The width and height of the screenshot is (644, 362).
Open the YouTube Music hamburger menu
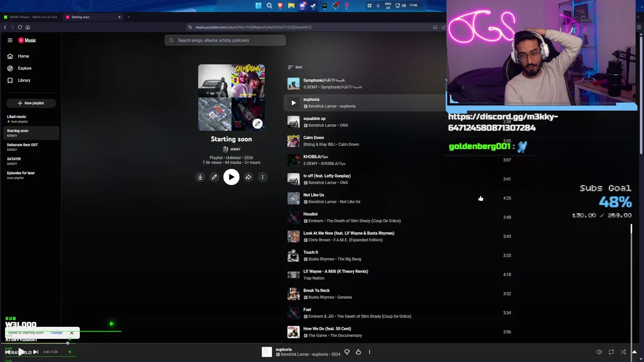pos(10,40)
